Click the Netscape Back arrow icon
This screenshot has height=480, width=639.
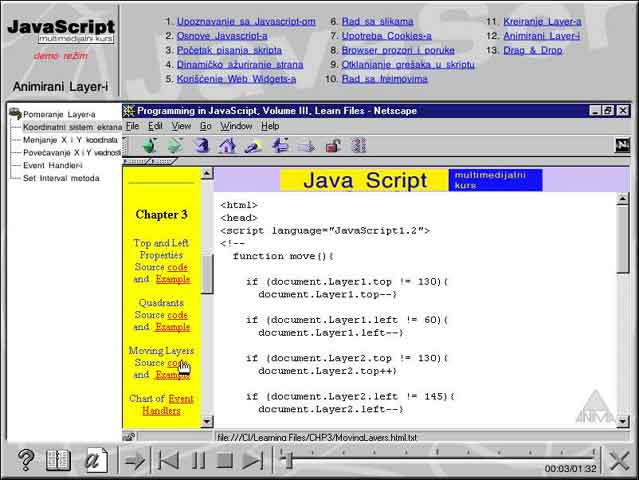tap(150, 145)
